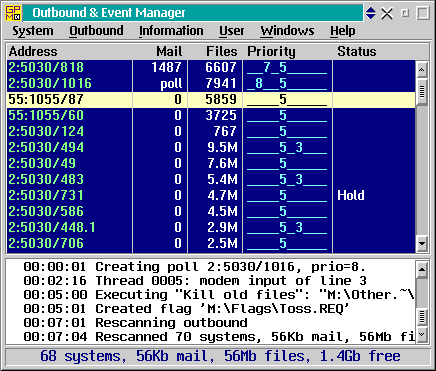Screen dimensions: 436x371
Task: Click the small square icon in title bar
Action: pos(405,13)
